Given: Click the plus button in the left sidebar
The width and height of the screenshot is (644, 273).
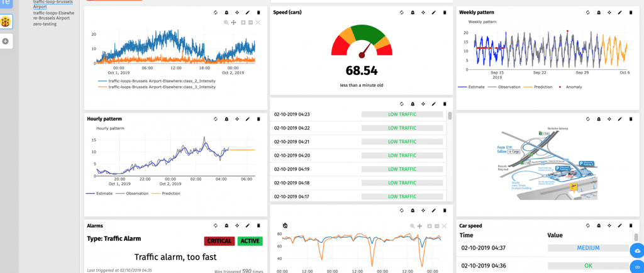Looking at the screenshot, I should pos(5,41).
